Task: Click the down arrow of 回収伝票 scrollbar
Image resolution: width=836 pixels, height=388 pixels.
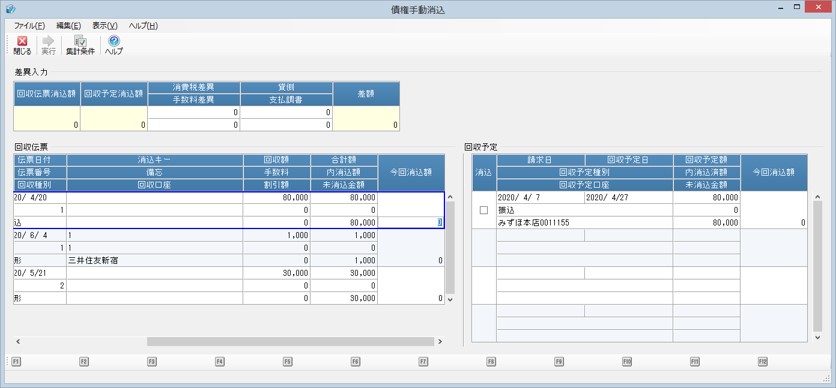Action: 450,300
